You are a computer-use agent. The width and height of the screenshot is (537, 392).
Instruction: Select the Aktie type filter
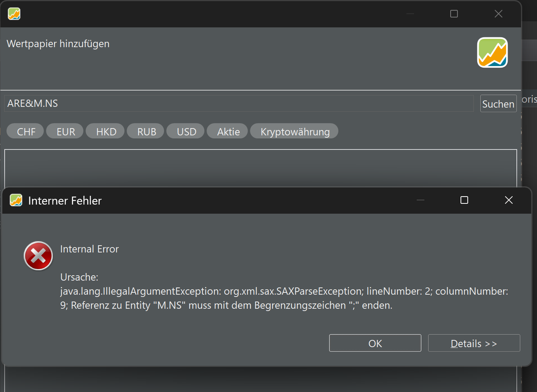pos(228,131)
